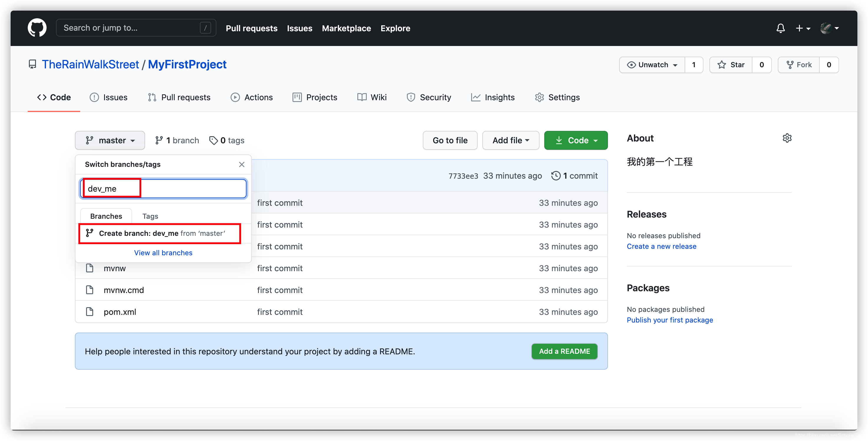Switch to the Settings tab
Screen dimensions: 868x441
pos(557,97)
